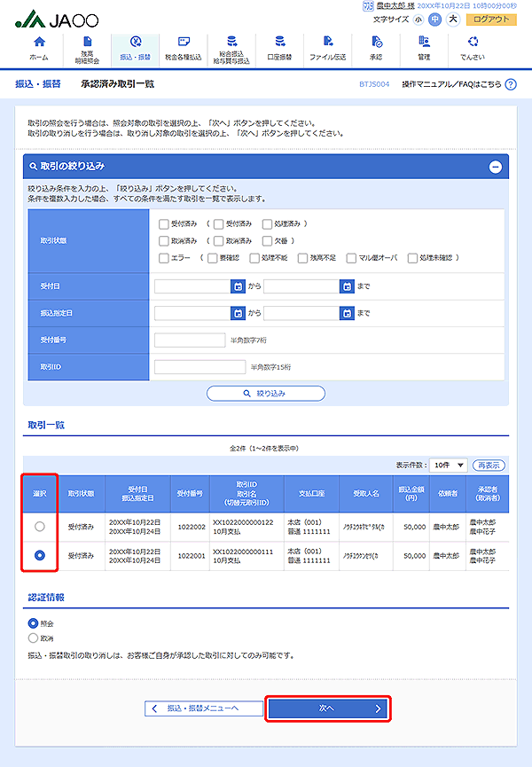Check the 受付済み box next to 処理済み
The image size is (532, 767).
tap(218, 224)
